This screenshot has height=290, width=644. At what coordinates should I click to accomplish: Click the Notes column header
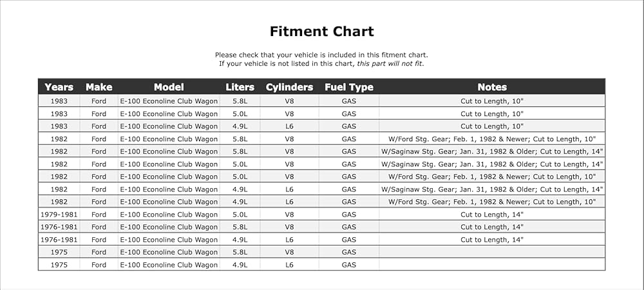tap(492, 87)
